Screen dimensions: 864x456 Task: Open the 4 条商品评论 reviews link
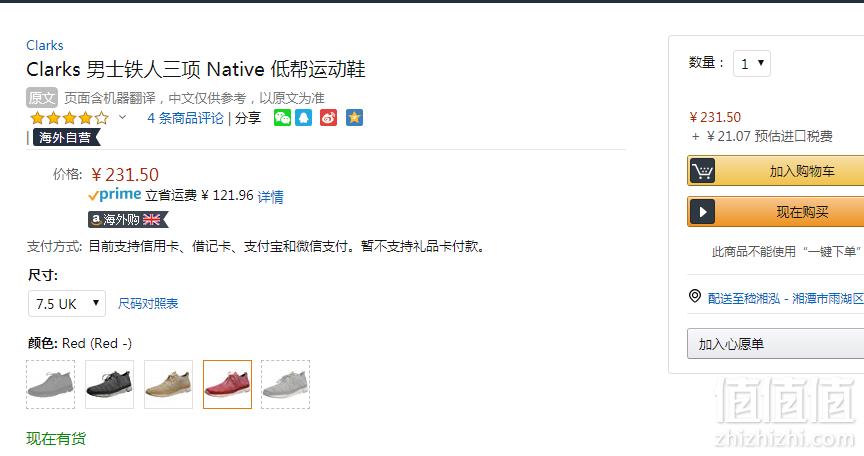coord(185,118)
